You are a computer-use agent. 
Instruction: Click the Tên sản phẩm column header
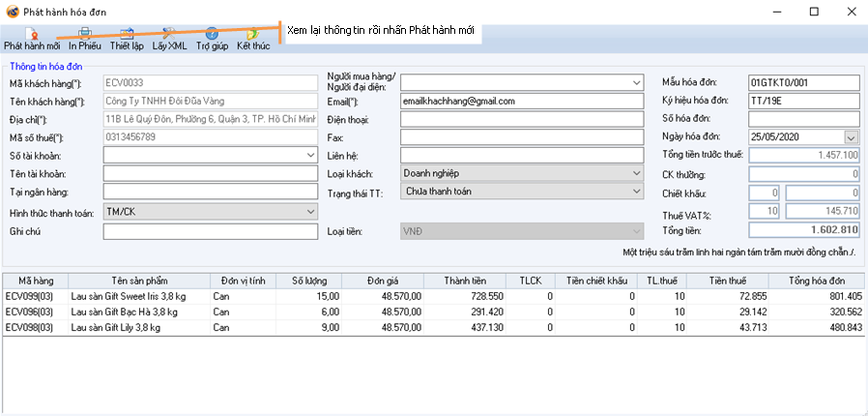(x=139, y=281)
